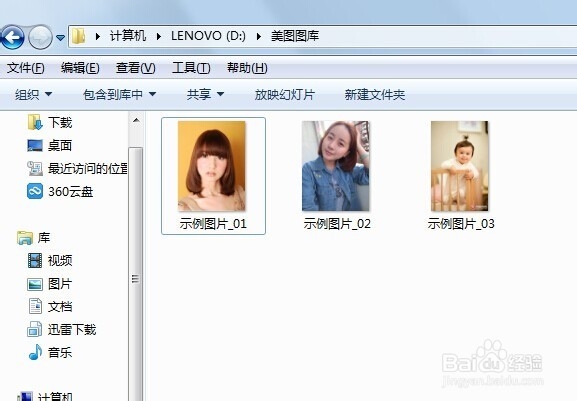The height and width of the screenshot is (401, 577).
Task: Select the 示例图片_03 baby photo thumbnail
Action: 460,166
